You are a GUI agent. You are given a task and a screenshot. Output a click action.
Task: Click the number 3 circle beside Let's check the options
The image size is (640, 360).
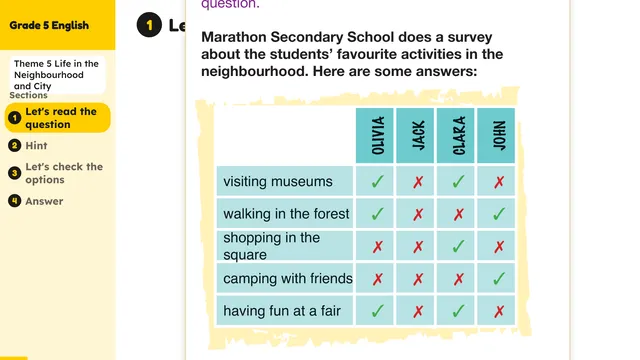coord(15,173)
